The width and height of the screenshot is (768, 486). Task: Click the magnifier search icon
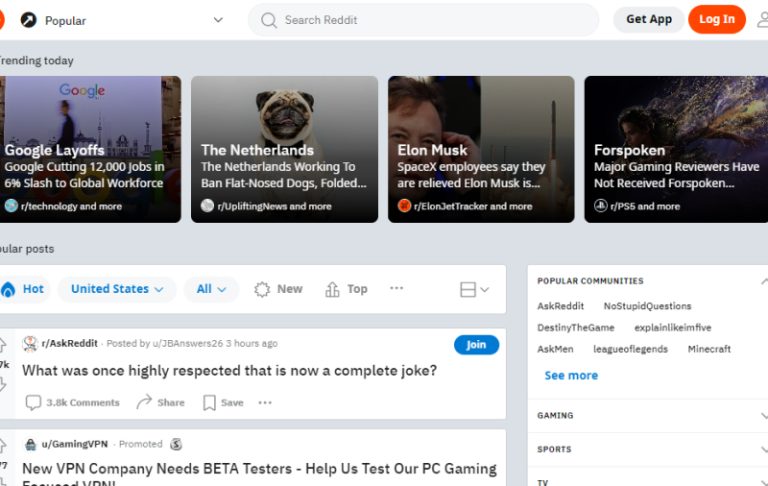click(x=268, y=20)
